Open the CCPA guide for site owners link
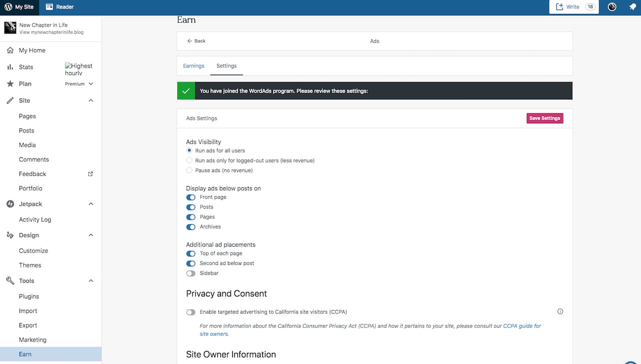Viewport: 641px width, 364px height. [522, 326]
